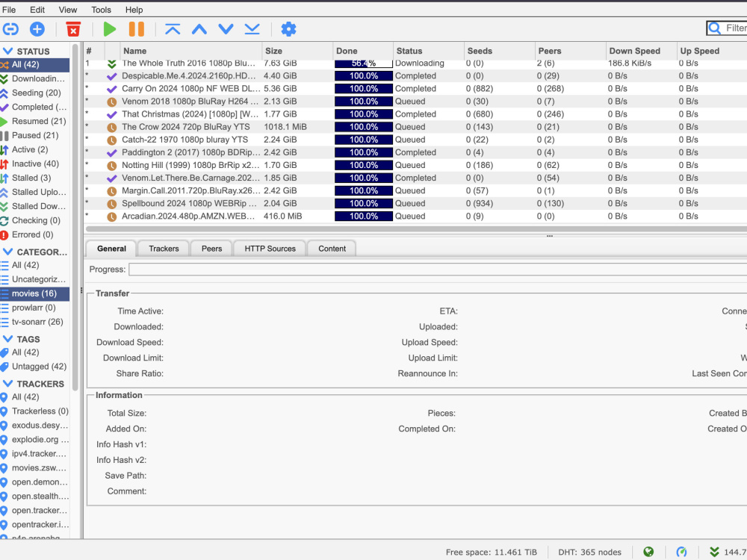Click the horizontal scrollbar under torrent list
The width and height of the screenshot is (747, 560).
pos(415,229)
